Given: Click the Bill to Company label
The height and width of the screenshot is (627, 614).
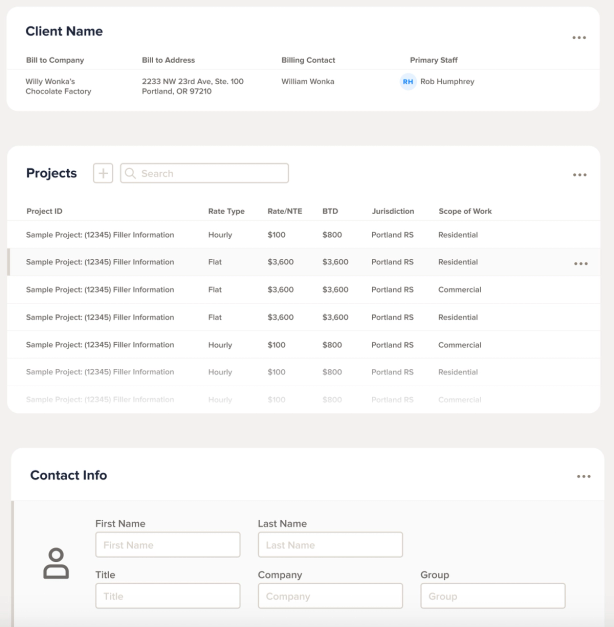Looking at the screenshot, I should click(x=55, y=60).
